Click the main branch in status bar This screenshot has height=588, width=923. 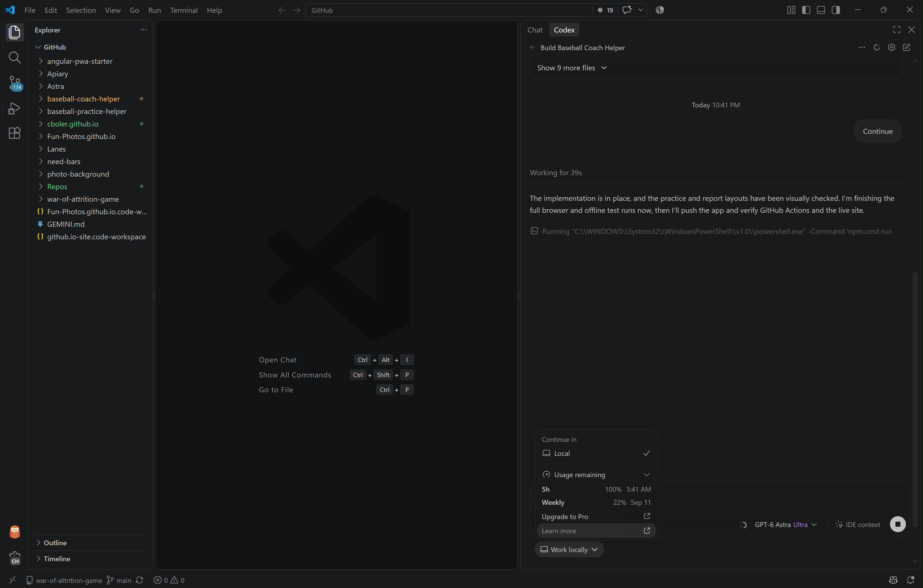pyautogui.click(x=119, y=580)
